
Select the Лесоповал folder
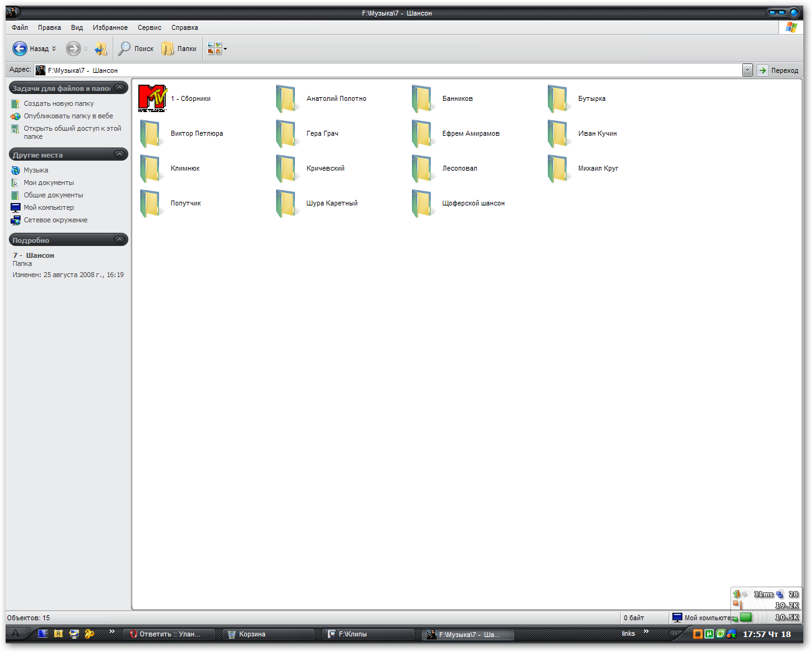tap(422, 168)
